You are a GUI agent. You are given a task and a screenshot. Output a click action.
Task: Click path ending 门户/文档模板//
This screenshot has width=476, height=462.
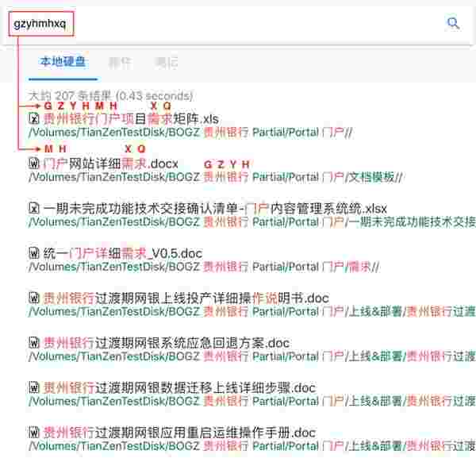tap(216, 177)
